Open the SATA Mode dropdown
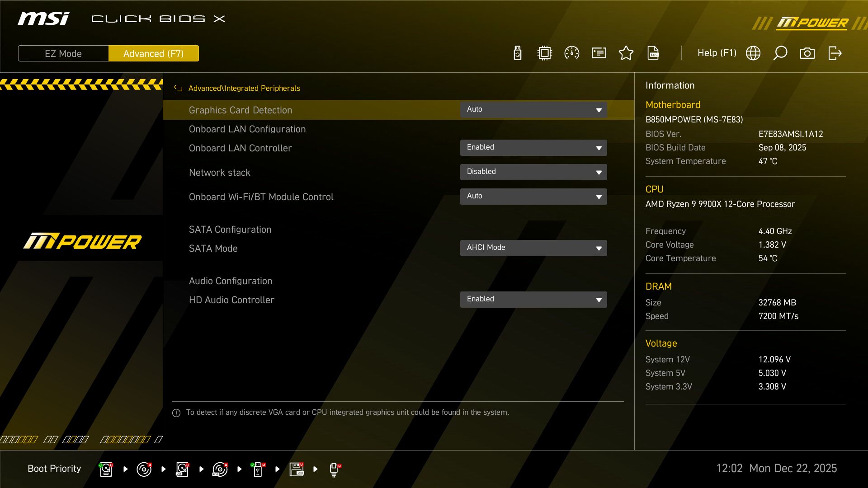Screen dimensions: 868x488 click(533, 248)
